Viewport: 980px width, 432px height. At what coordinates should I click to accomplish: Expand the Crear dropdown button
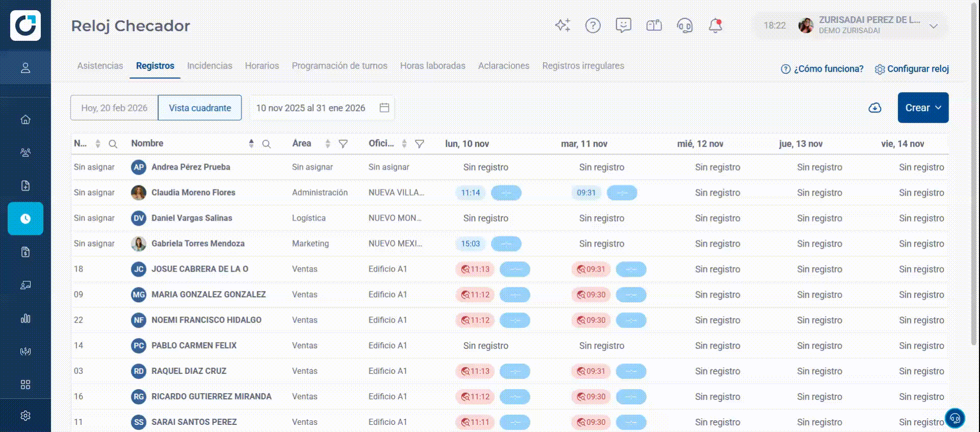(x=923, y=108)
